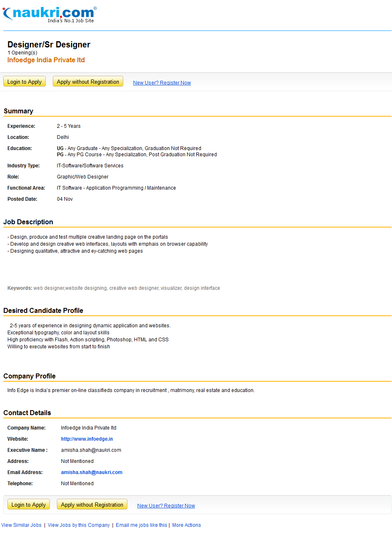Click the top Login to Apply button
This screenshot has height=533, width=392.
pyautogui.click(x=24, y=82)
